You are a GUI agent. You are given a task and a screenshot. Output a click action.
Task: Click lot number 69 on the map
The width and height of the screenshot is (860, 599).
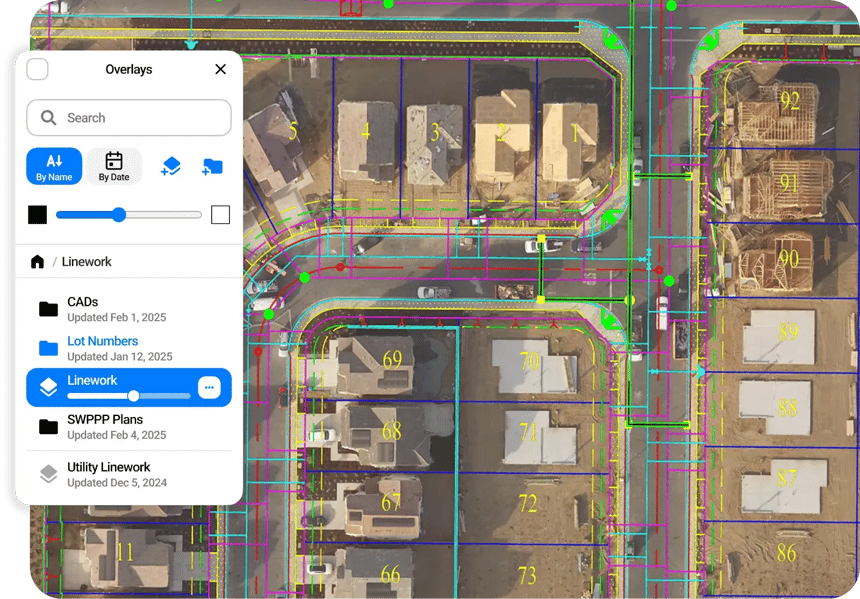pyautogui.click(x=392, y=359)
